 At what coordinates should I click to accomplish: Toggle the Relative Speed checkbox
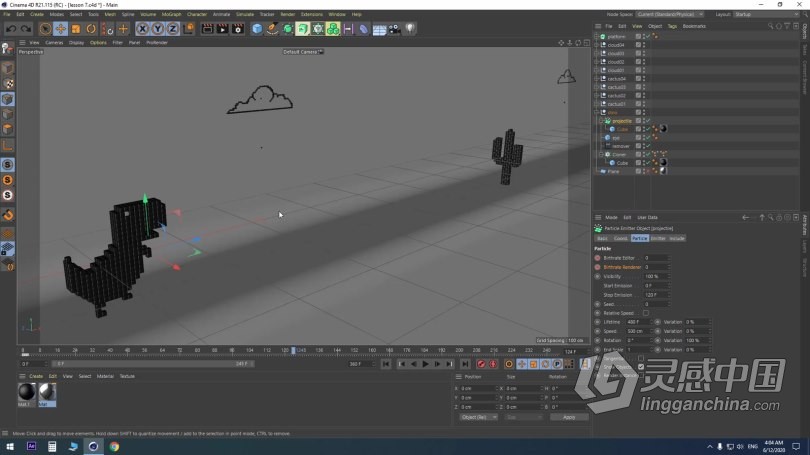[646, 313]
